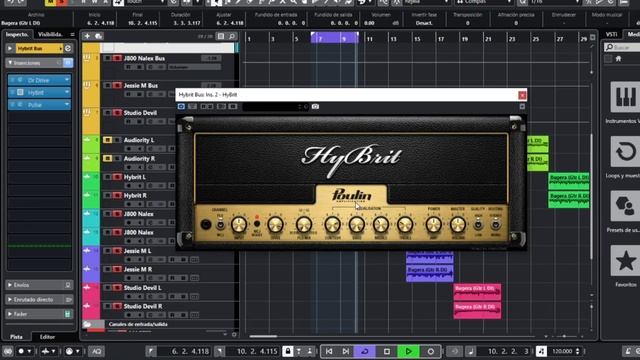Click bar 15 on the timeline ruler

(x=417, y=39)
